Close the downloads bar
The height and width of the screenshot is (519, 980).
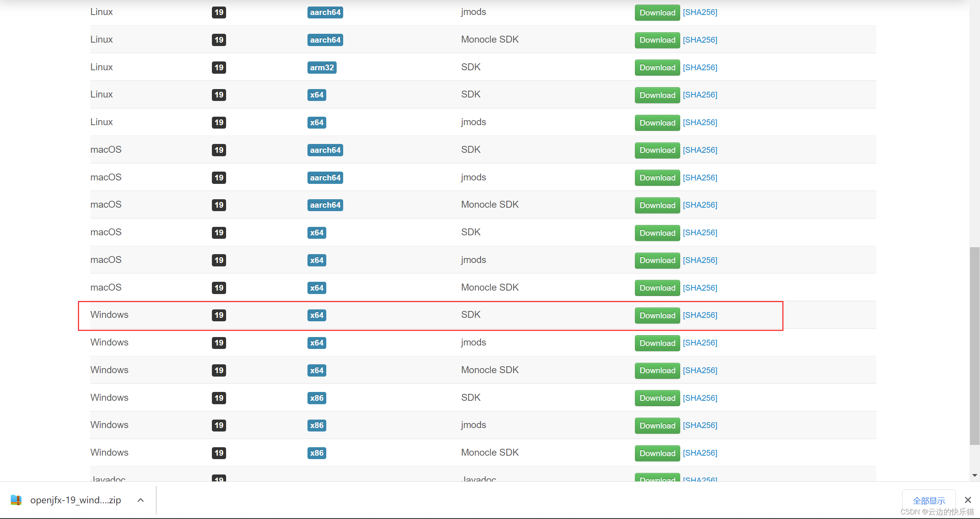pos(968,500)
